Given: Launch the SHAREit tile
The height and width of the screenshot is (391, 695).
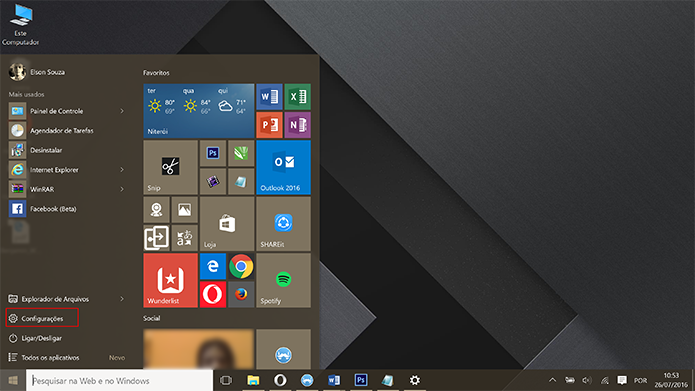Looking at the screenshot, I should click(x=283, y=224).
